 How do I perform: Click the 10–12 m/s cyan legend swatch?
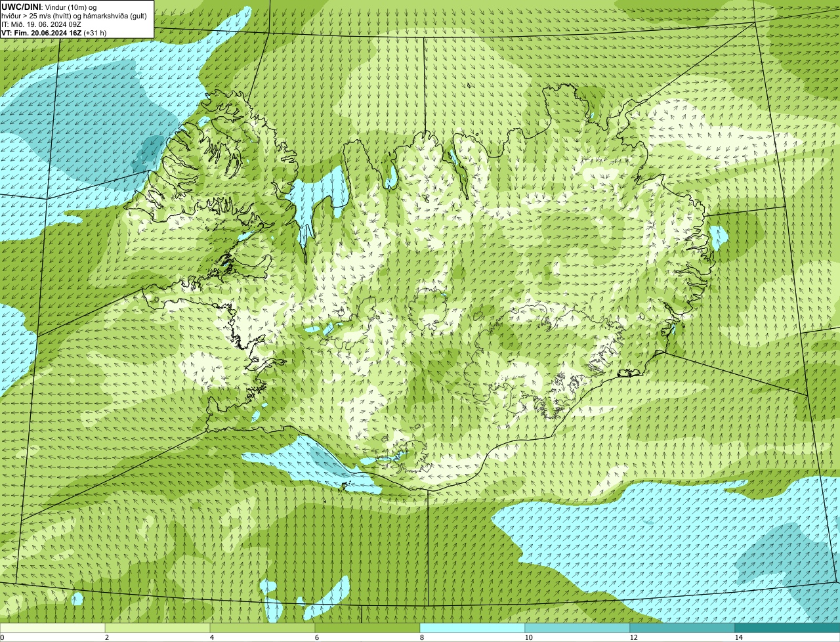pos(577,628)
